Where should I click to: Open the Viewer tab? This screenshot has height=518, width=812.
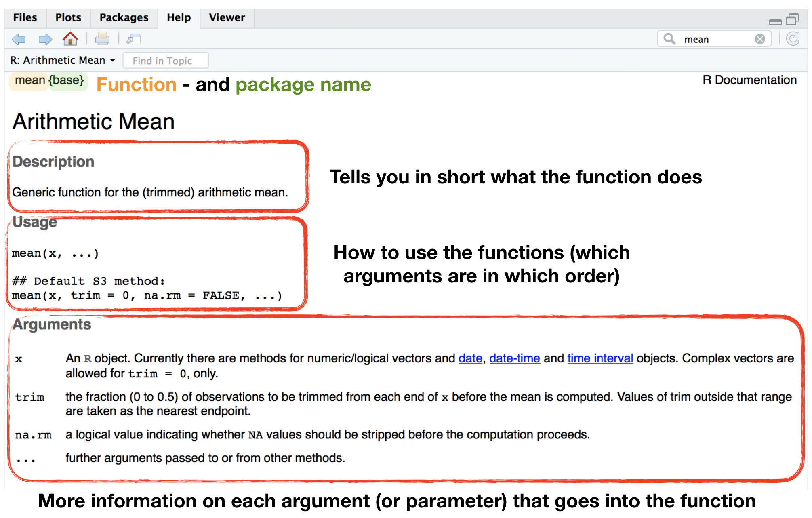(227, 17)
